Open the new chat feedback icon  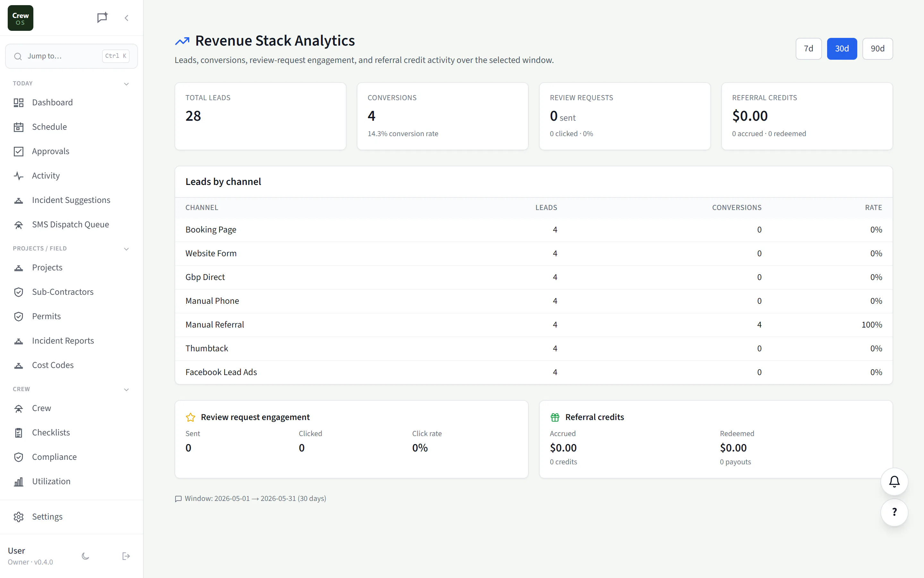click(x=102, y=18)
